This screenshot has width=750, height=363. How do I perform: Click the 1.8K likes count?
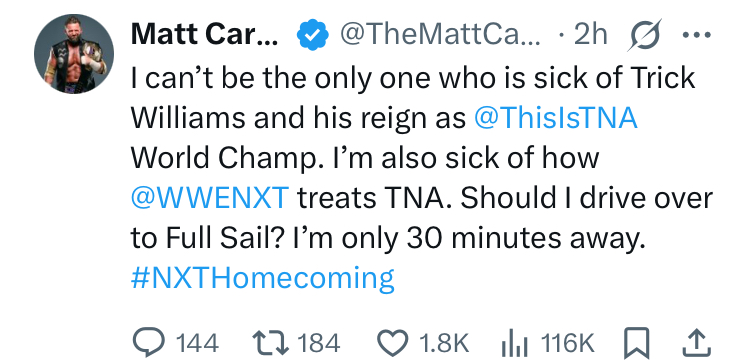[443, 343]
